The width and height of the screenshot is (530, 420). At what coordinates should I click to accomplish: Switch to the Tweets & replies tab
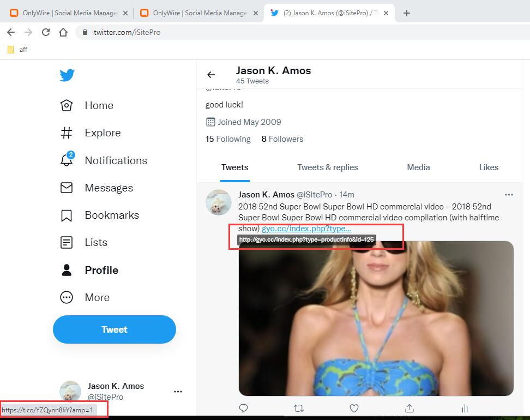(x=327, y=167)
